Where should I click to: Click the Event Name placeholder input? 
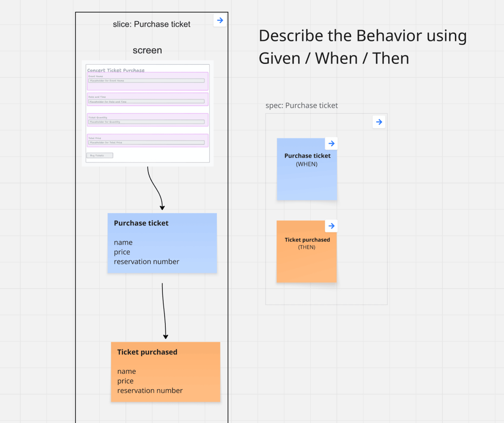coord(147,80)
